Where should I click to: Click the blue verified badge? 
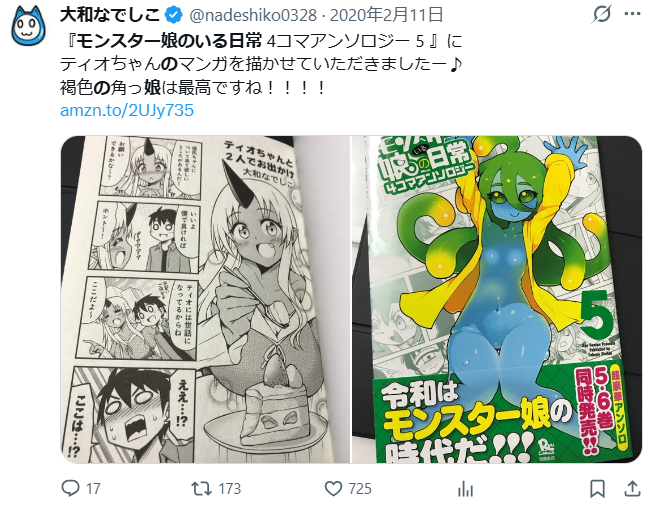point(173,16)
